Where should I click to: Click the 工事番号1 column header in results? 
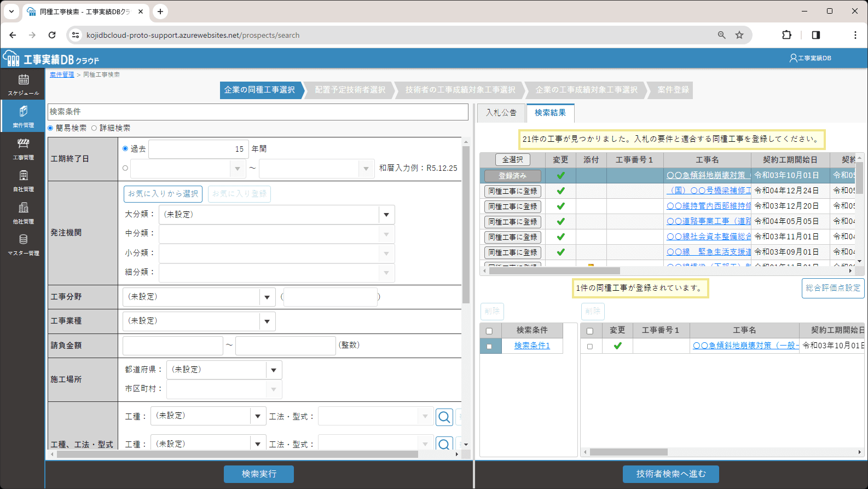coord(634,160)
